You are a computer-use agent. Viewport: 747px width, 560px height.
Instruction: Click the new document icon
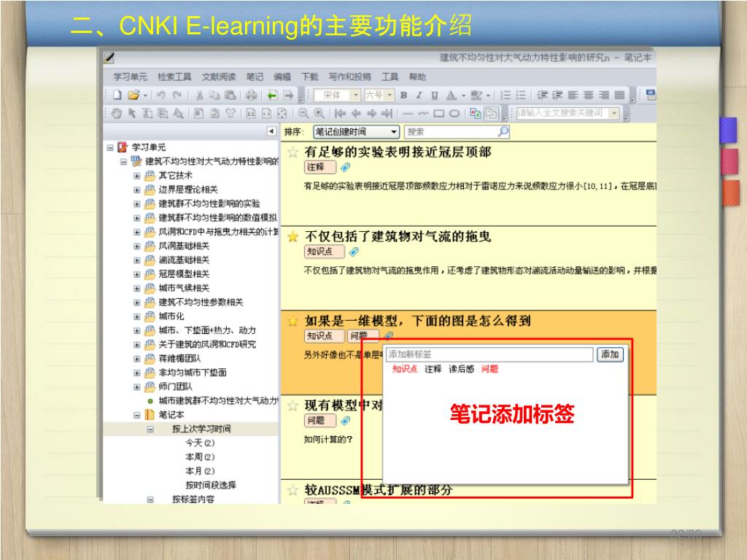pos(117,96)
